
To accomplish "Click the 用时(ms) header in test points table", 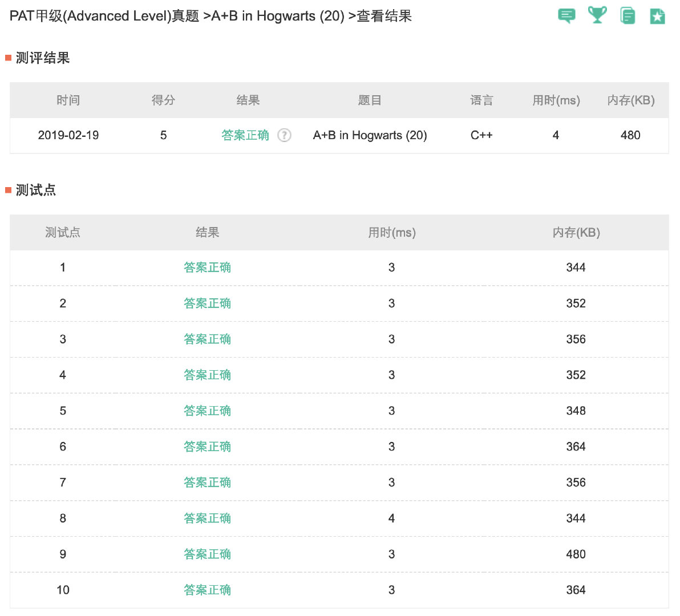I will [x=392, y=232].
